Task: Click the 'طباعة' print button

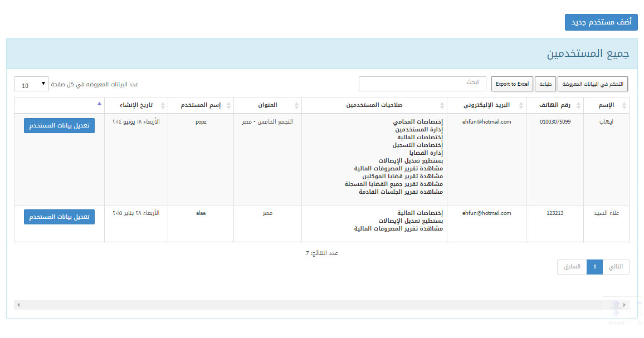Action: [545, 84]
